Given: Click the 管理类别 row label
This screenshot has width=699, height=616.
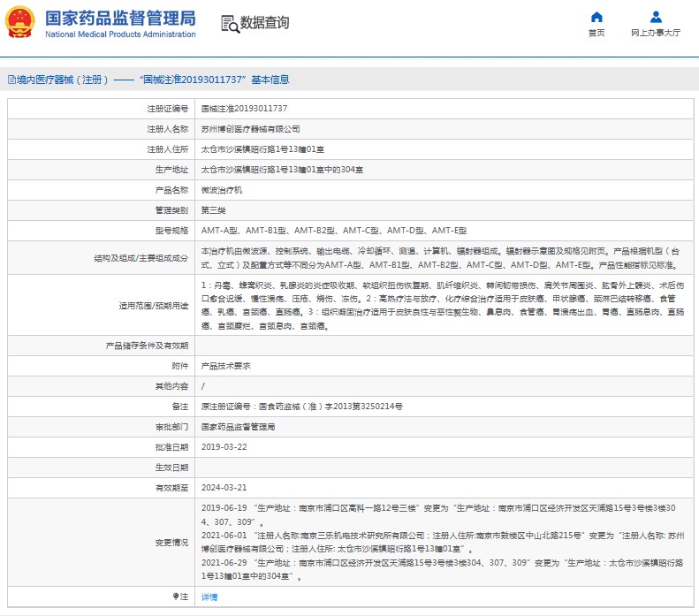Looking at the screenshot, I should tap(171, 210).
